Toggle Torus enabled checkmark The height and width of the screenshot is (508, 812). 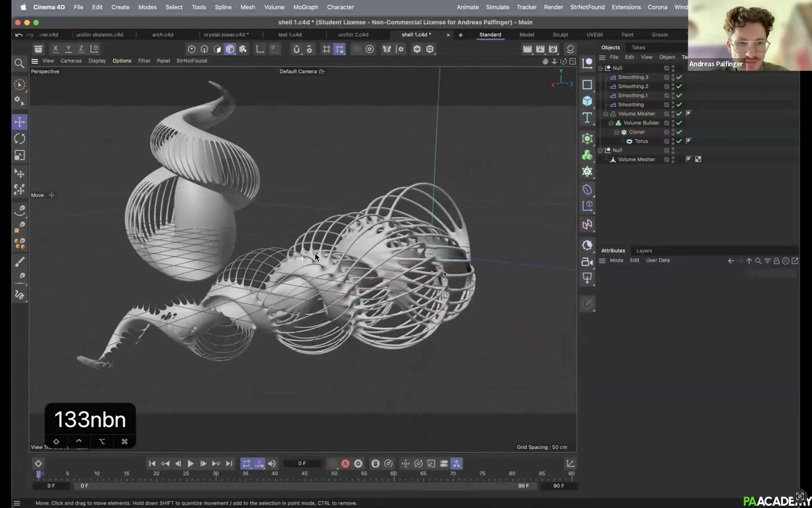679,141
